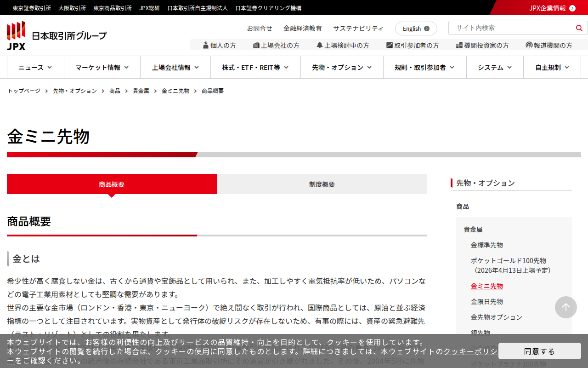Viewport: 588px width, 368px height.
Task: Click the arrow icon beside JPX企業情報
Action: point(572,8)
